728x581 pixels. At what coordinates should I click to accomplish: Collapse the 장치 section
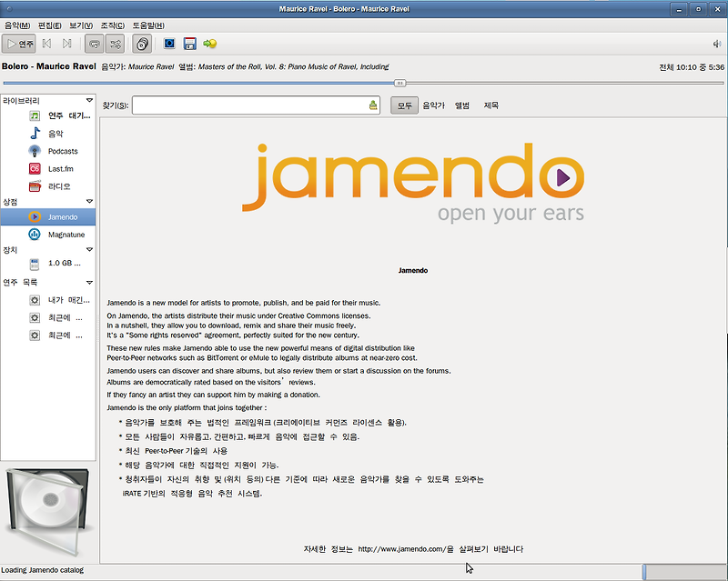(x=89, y=250)
